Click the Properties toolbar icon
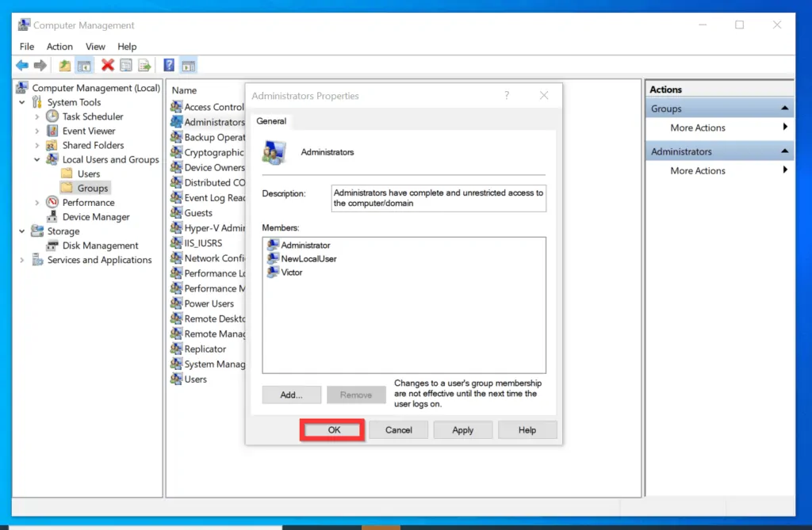This screenshot has width=812, height=530. 126,65
